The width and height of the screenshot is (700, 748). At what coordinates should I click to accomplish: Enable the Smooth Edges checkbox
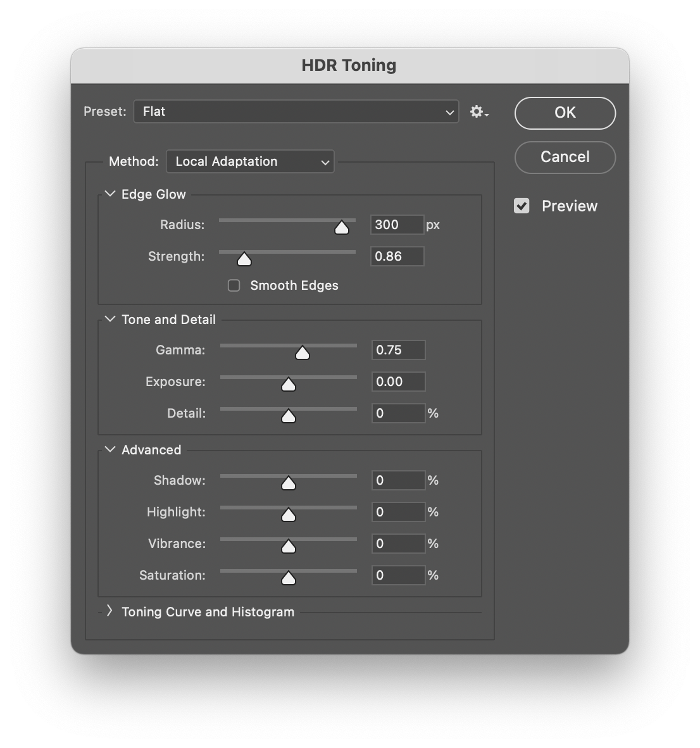(x=234, y=285)
